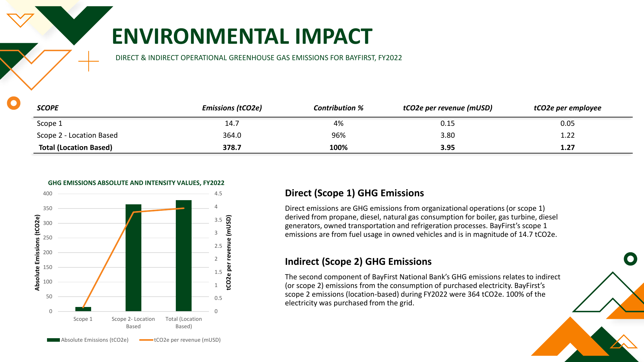The image size is (644, 362).
Task: Click the paragraph describing direct emissions
Action: coord(421,221)
